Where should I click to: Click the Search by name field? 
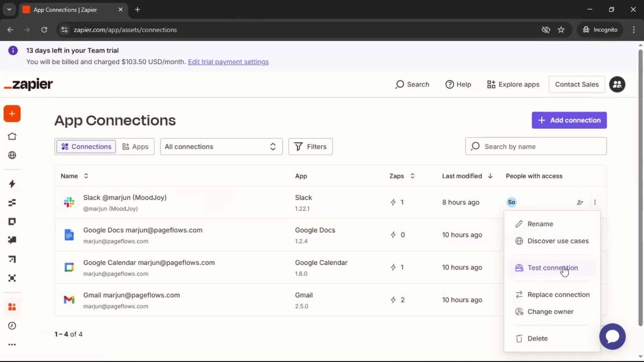coord(536,146)
